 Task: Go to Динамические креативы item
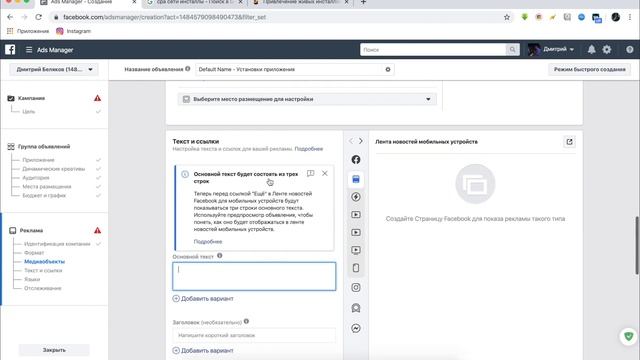53,169
